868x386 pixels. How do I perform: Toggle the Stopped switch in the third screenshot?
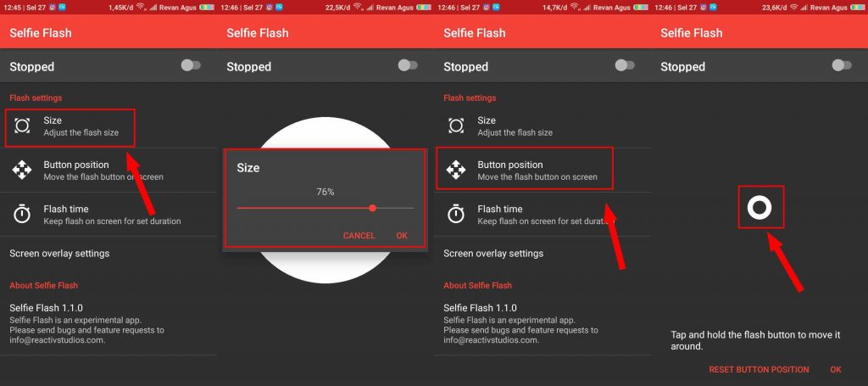(x=625, y=65)
